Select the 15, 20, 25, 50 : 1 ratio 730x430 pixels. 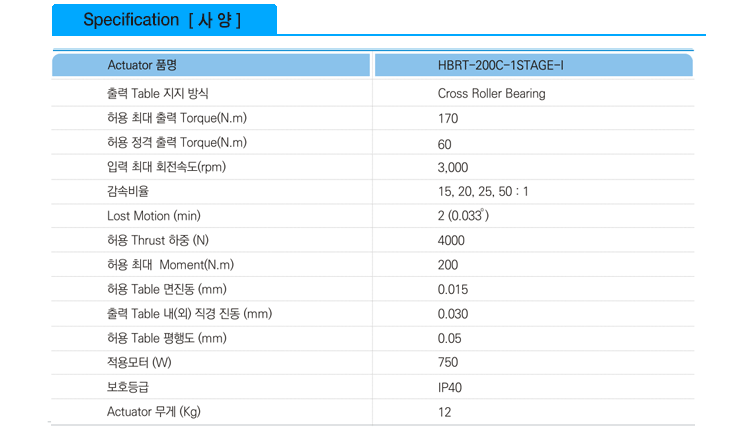tap(483, 191)
